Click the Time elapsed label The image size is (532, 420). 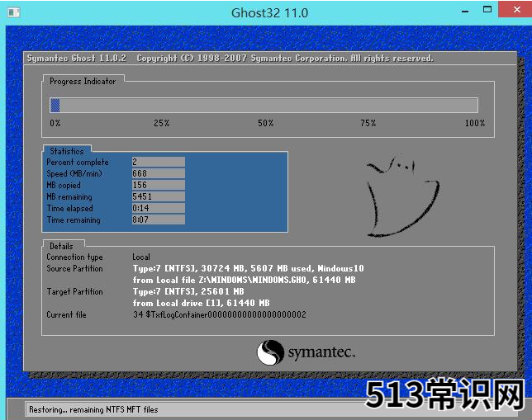[x=70, y=209]
